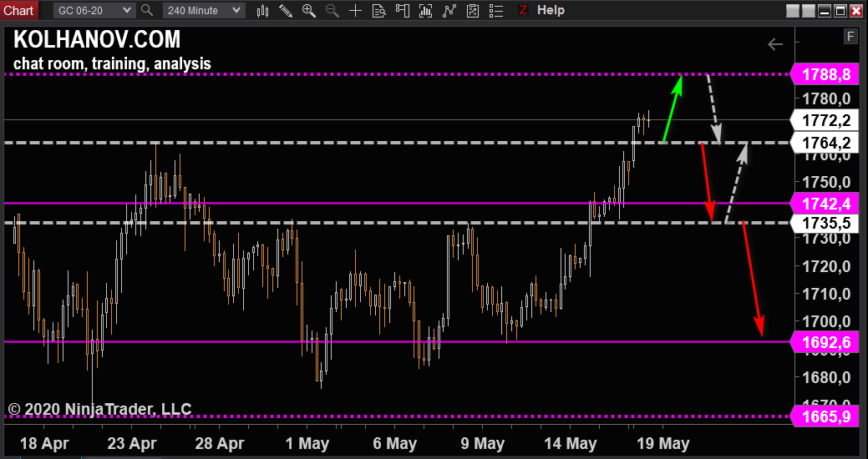Screen dimensions: 868x459
Task: Click the instrument search magnifier icon
Action: [147, 11]
